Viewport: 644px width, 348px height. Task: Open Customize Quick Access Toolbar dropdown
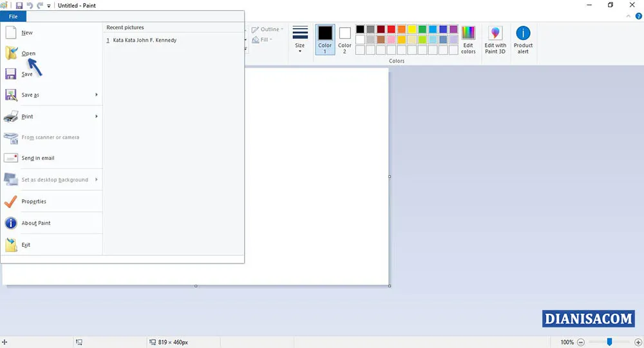(49, 6)
